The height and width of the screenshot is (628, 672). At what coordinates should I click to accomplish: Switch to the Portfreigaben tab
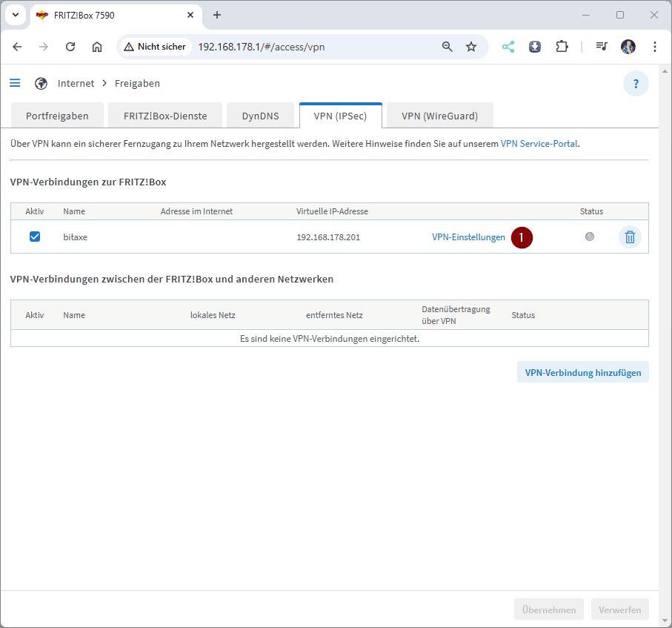[57, 116]
